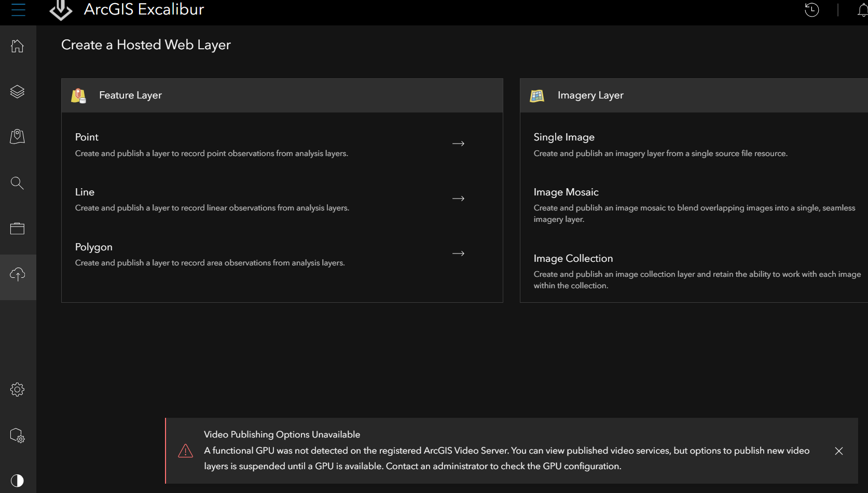Image resolution: width=868 pixels, height=493 pixels.
Task: Click the area observations description text
Action: pyautogui.click(x=210, y=263)
